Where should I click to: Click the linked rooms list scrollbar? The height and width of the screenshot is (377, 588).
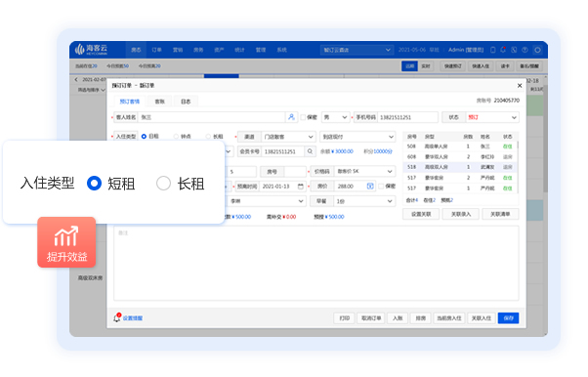[x=519, y=145]
